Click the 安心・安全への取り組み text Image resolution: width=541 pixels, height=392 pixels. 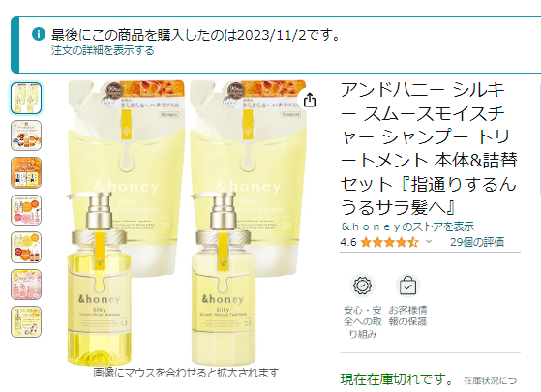(x=363, y=322)
